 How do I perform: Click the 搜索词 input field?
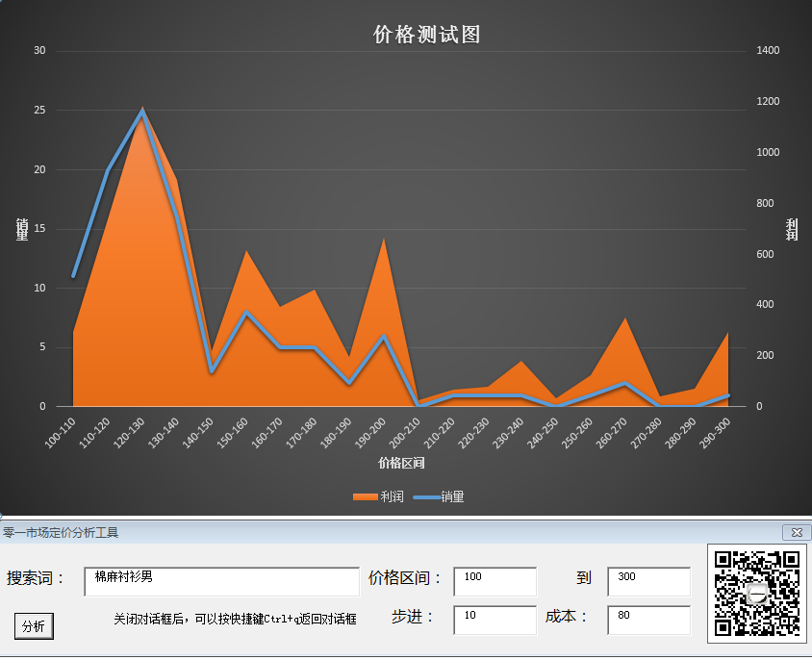coord(221,581)
